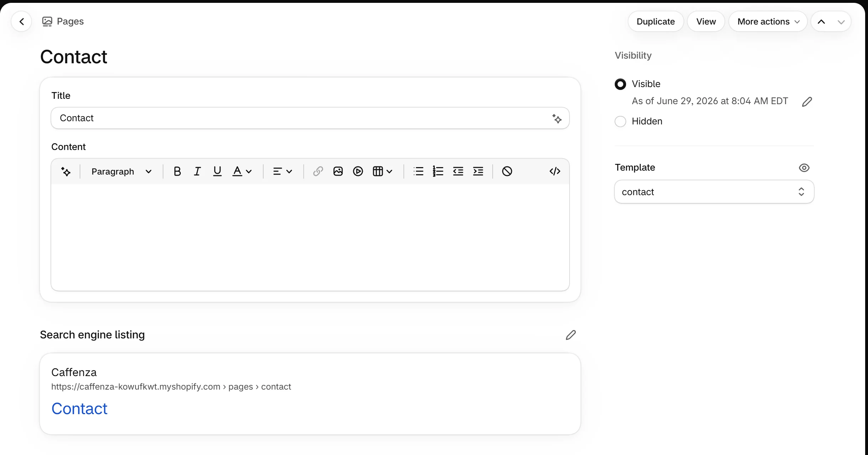Apply numbered list formatting
The height and width of the screenshot is (455, 868).
[x=438, y=172]
